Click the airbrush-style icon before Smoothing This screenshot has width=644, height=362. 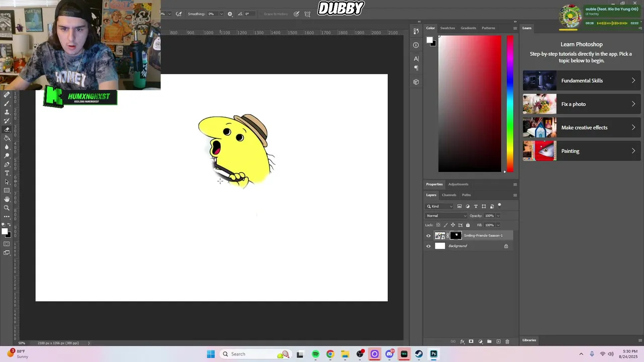click(179, 14)
